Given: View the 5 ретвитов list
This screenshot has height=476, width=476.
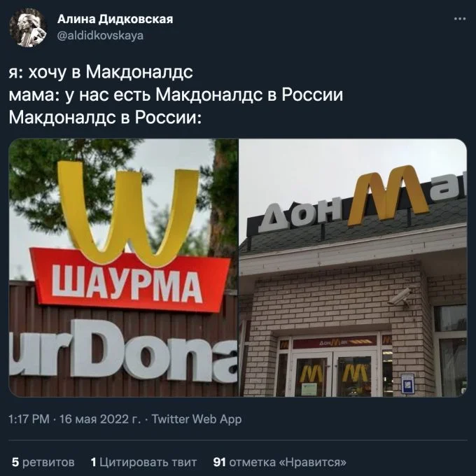Looking at the screenshot, I should (43, 462).
